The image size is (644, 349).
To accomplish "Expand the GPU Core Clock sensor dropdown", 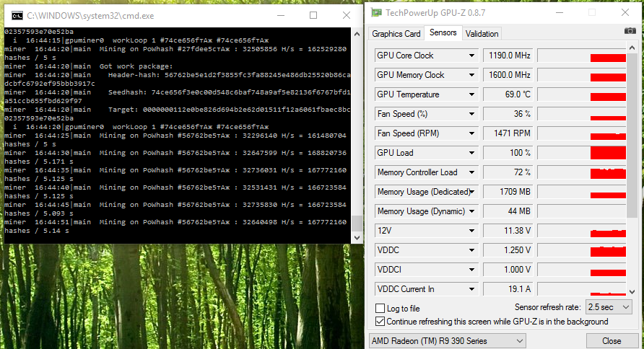I will [x=471, y=56].
